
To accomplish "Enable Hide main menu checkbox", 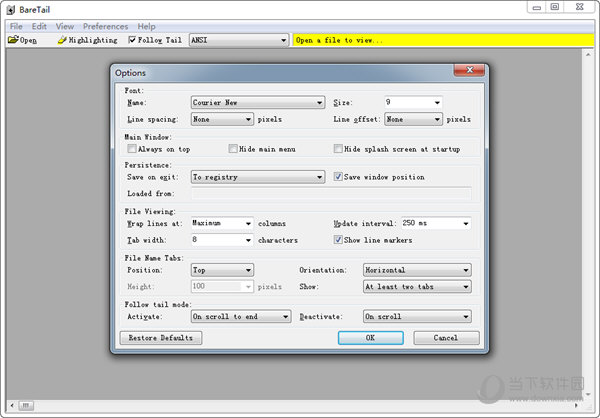I will tap(233, 149).
